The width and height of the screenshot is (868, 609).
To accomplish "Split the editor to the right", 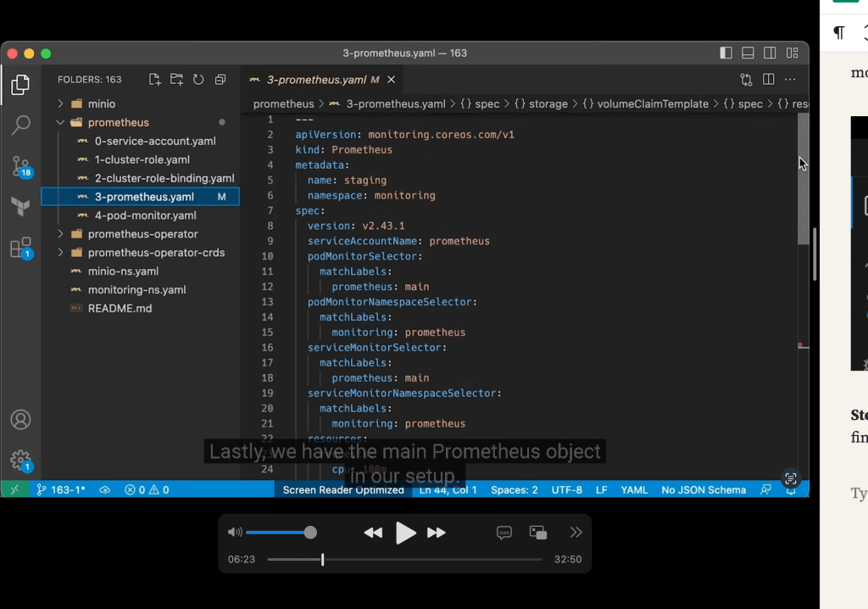I will click(x=768, y=79).
